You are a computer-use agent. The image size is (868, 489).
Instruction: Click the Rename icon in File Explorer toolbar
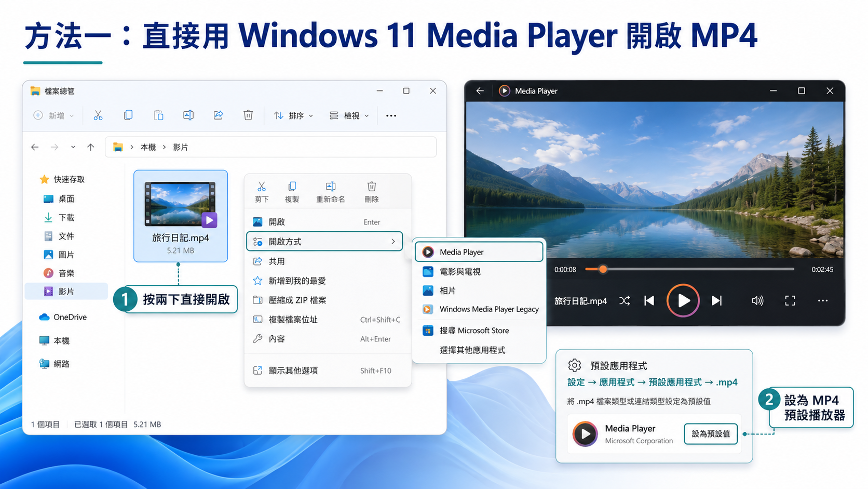pos(188,115)
